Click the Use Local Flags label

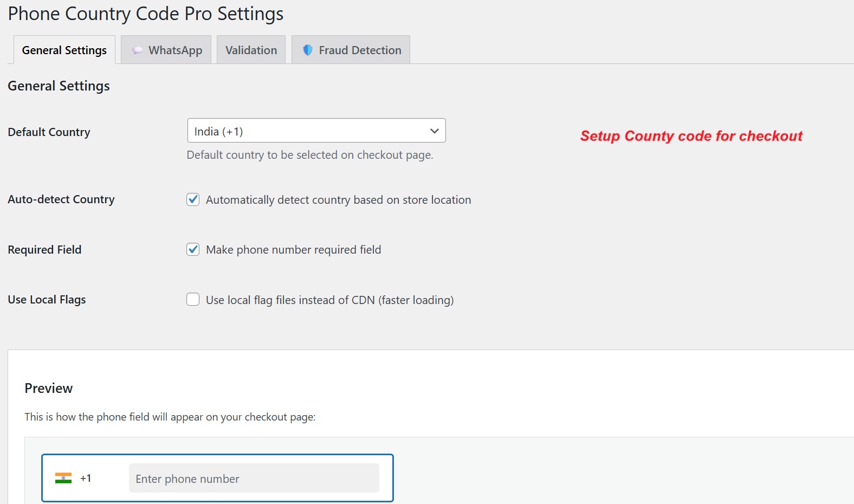[47, 300]
